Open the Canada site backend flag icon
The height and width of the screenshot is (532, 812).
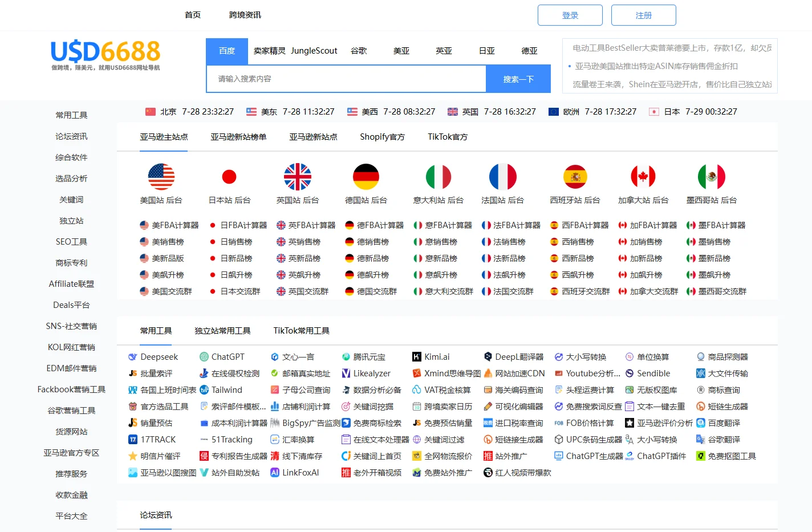pos(643,177)
